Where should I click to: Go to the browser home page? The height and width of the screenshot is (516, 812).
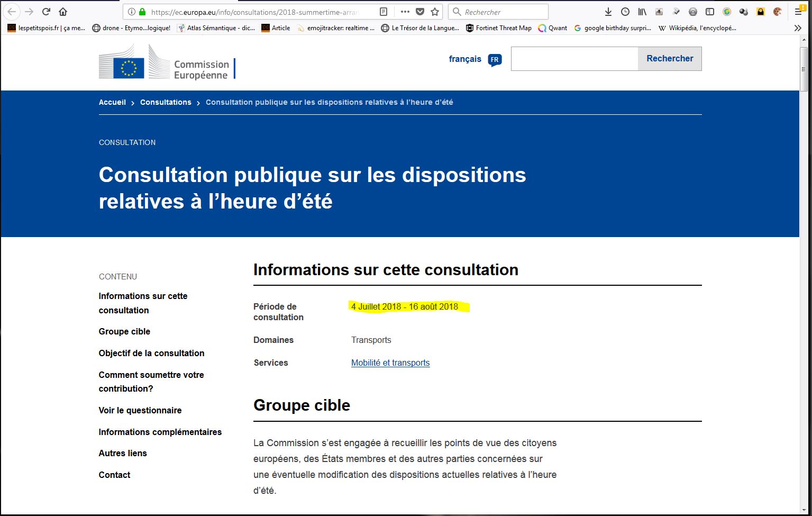tap(63, 12)
